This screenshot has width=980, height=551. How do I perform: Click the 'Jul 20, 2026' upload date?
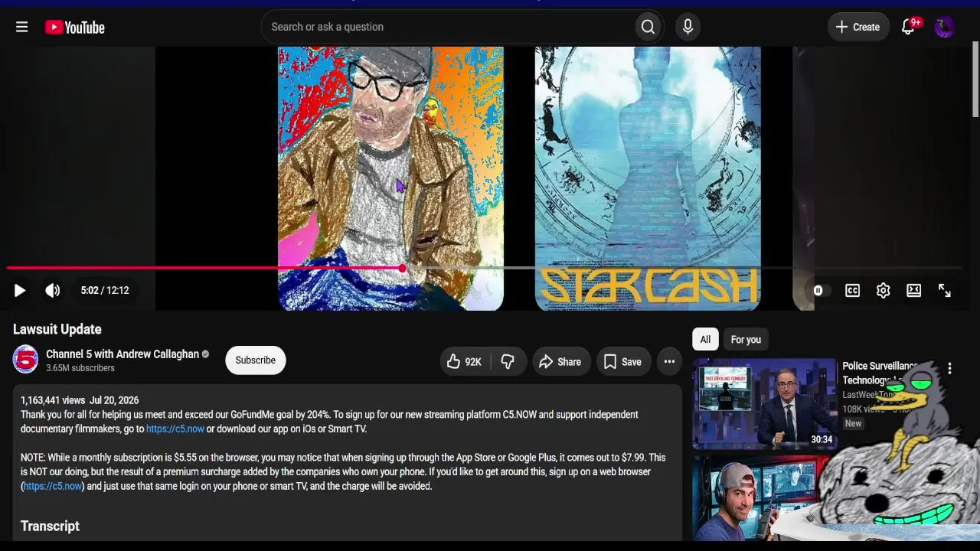(x=114, y=400)
